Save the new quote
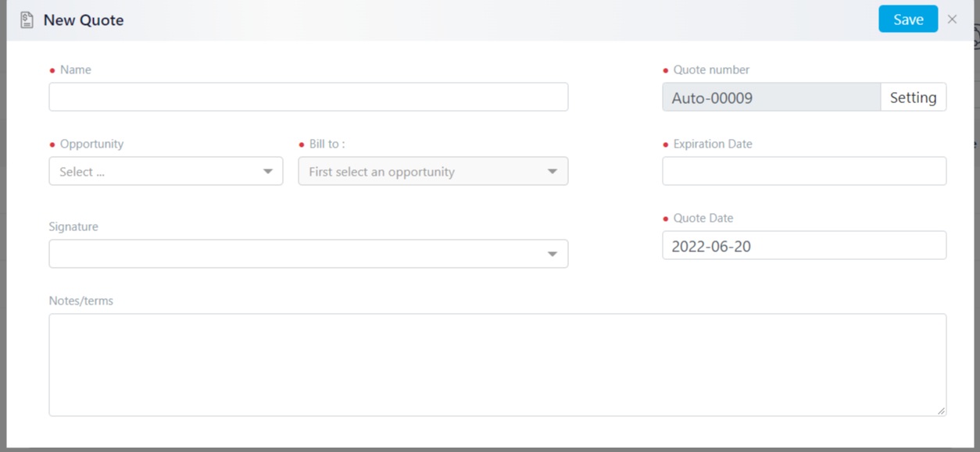This screenshot has width=980, height=452. [x=908, y=20]
